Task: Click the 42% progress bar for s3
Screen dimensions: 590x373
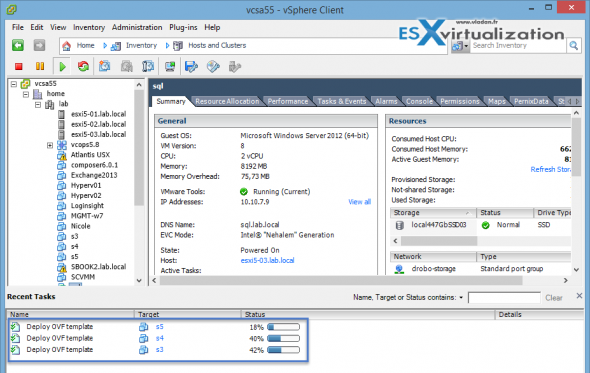Action: pos(284,350)
